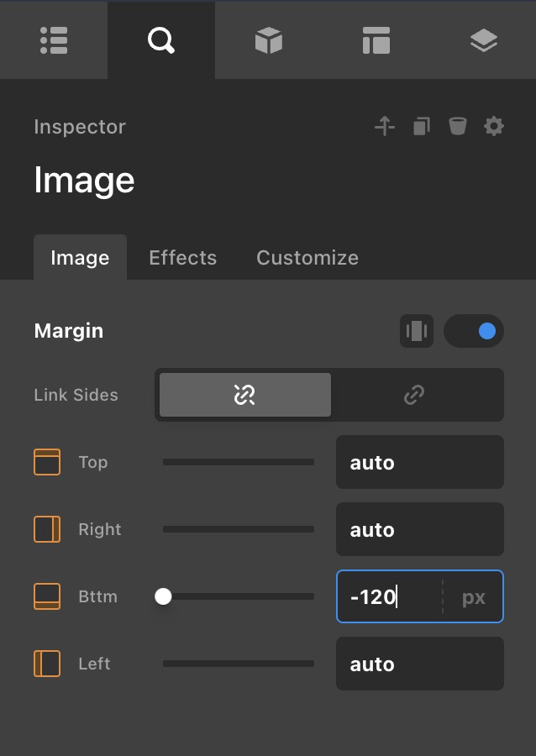
Task: Click the Image tab
Action: point(80,258)
